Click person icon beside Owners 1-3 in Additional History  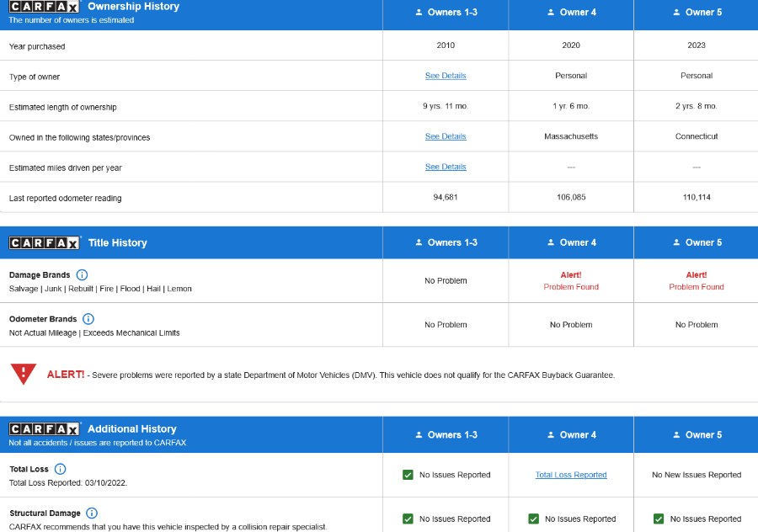[x=419, y=435]
